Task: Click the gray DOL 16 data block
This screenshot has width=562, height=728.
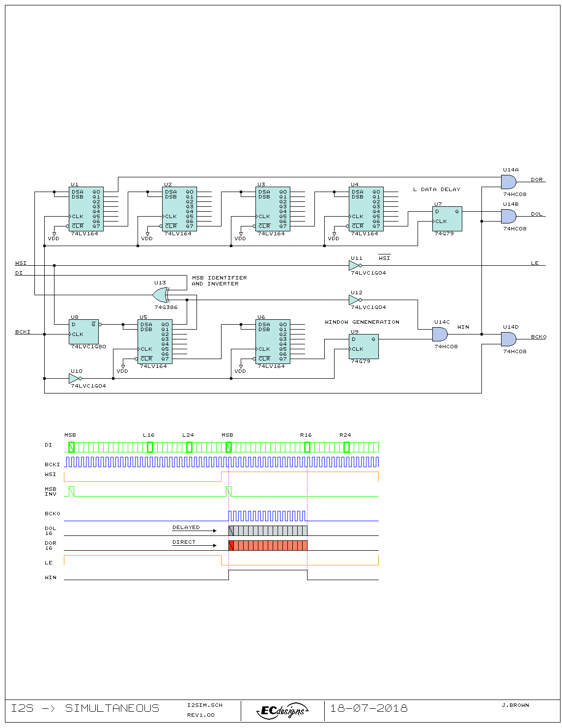Action: tap(268, 531)
